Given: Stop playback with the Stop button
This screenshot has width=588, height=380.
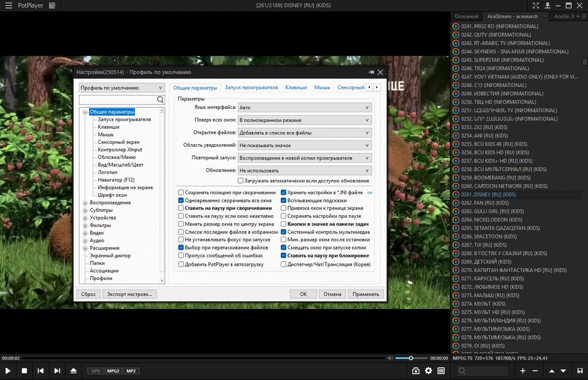Looking at the screenshot, I should click(x=24, y=371).
